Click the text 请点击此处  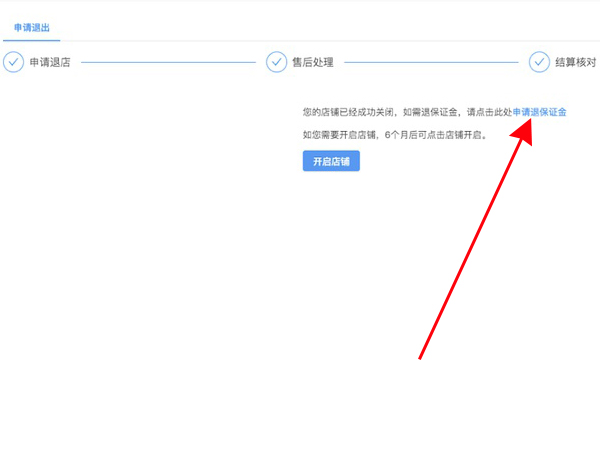[489, 113]
